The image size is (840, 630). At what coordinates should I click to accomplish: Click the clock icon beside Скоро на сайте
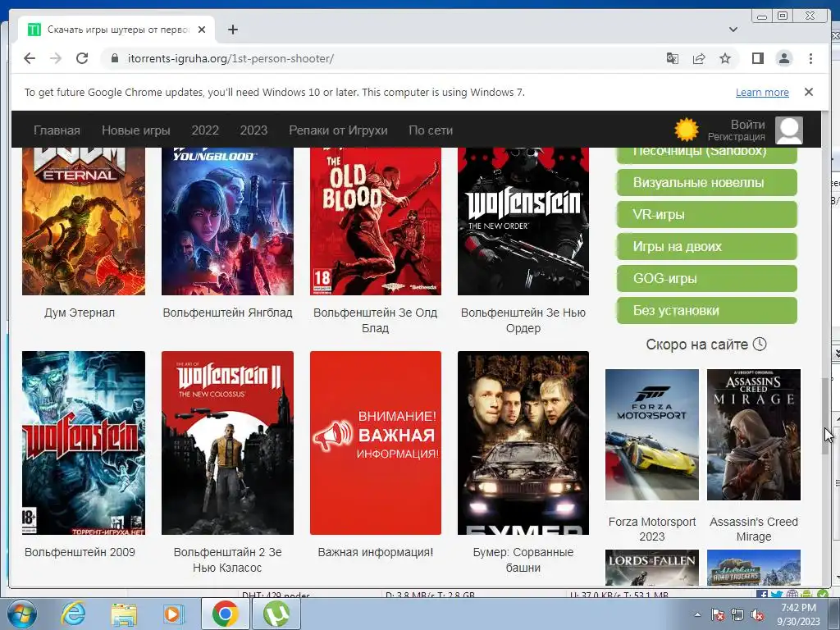[760, 344]
